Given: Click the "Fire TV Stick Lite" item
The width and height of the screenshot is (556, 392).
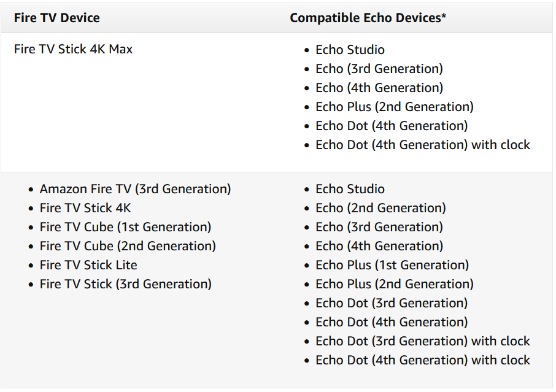Looking at the screenshot, I should (88, 265).
